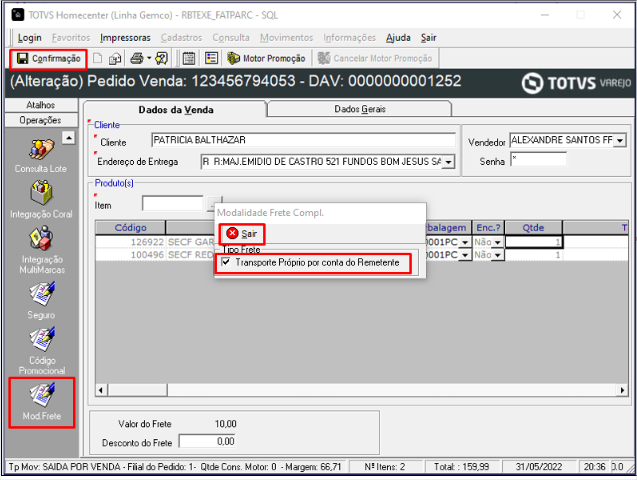This screenshot has height=480, width=637.
Task: Click the Operações sidebar header
Action: 41,120
